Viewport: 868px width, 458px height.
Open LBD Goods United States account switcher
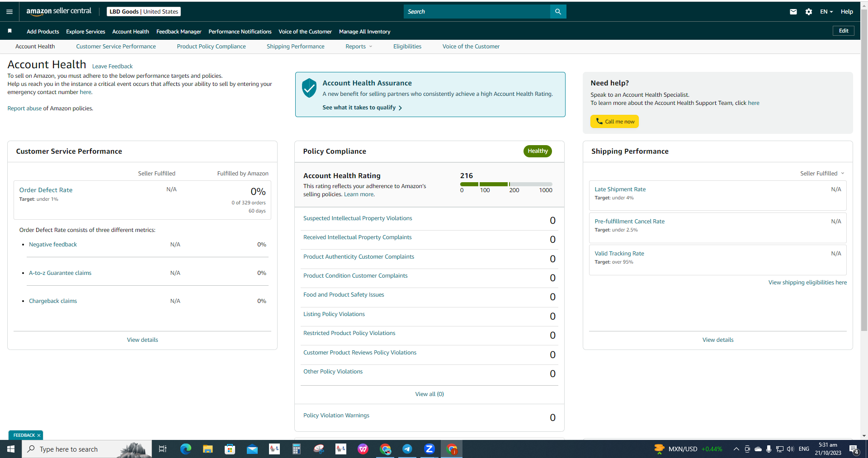[x=144, y=12]
